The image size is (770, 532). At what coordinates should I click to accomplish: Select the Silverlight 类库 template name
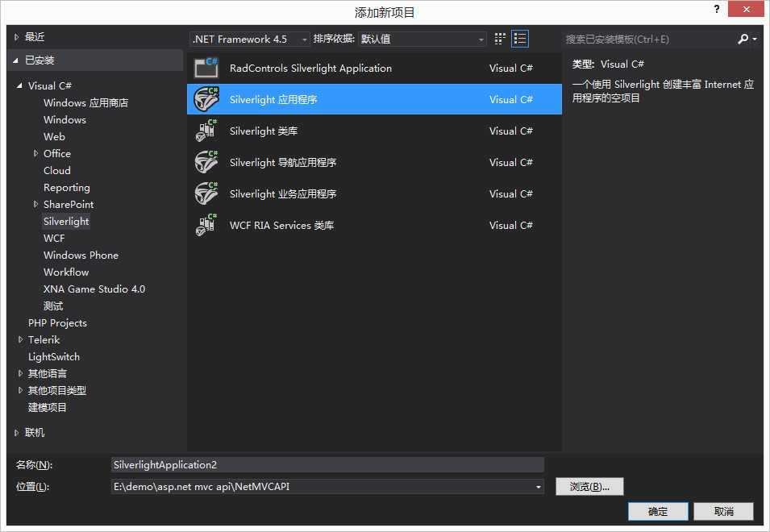(264, 131)
